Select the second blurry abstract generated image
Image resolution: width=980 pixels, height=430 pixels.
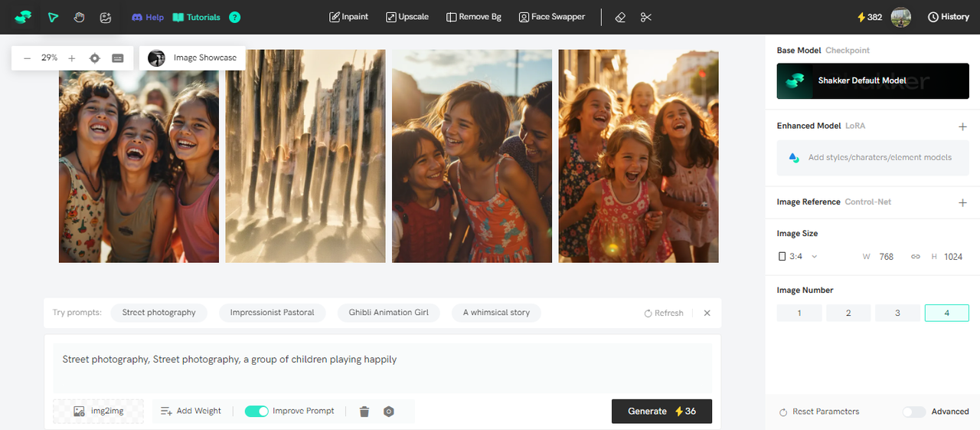coord(305,156)
